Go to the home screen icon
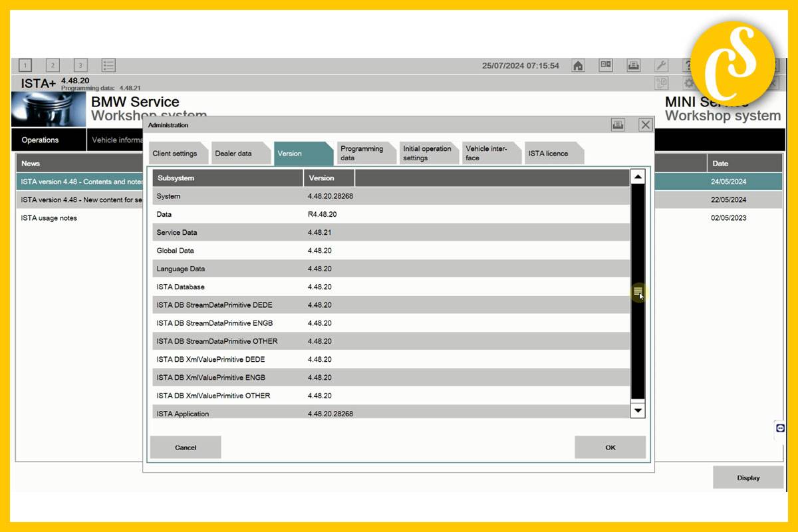 click(x=578, y=66)
